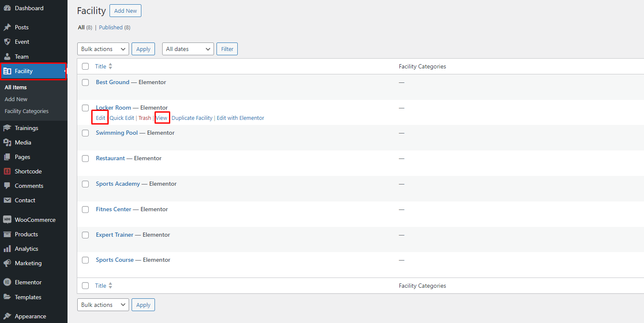Screen dimensions: 644x323
Task: Click the Filter button
Action: [227, 49]
